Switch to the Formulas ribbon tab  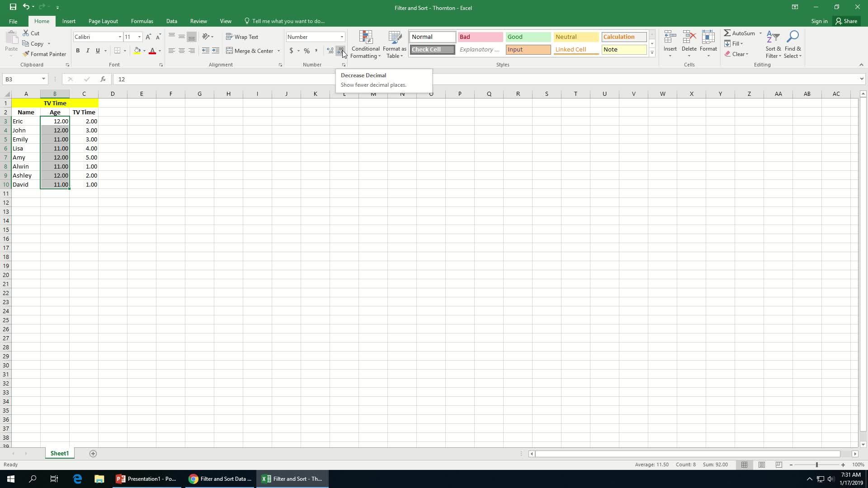pos(142,21)
